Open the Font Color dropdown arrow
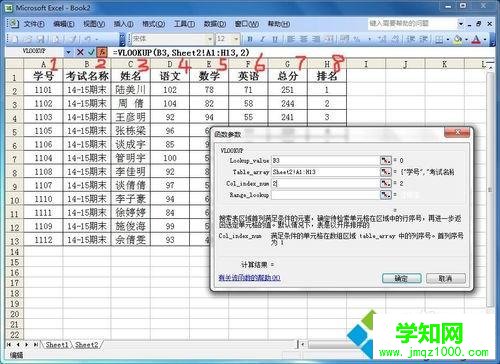Image resolution: width=500 pixels, height=364 pixels. [485, 40]
